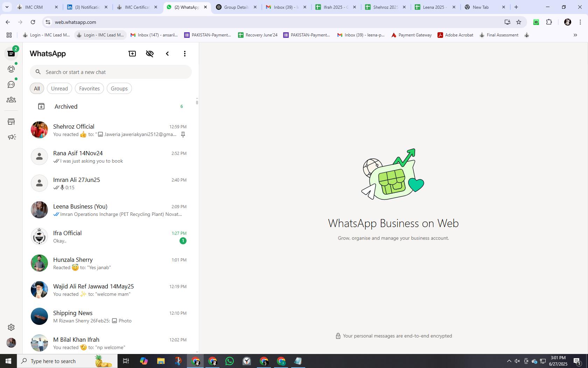Open WhatsApp app from taskbar
Screen dimensions: 588x368
click(x=230, y=361)
